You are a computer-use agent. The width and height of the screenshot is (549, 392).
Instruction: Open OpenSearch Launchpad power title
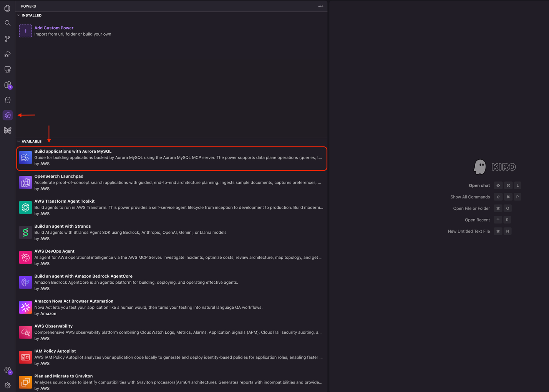tap(59, 176)
